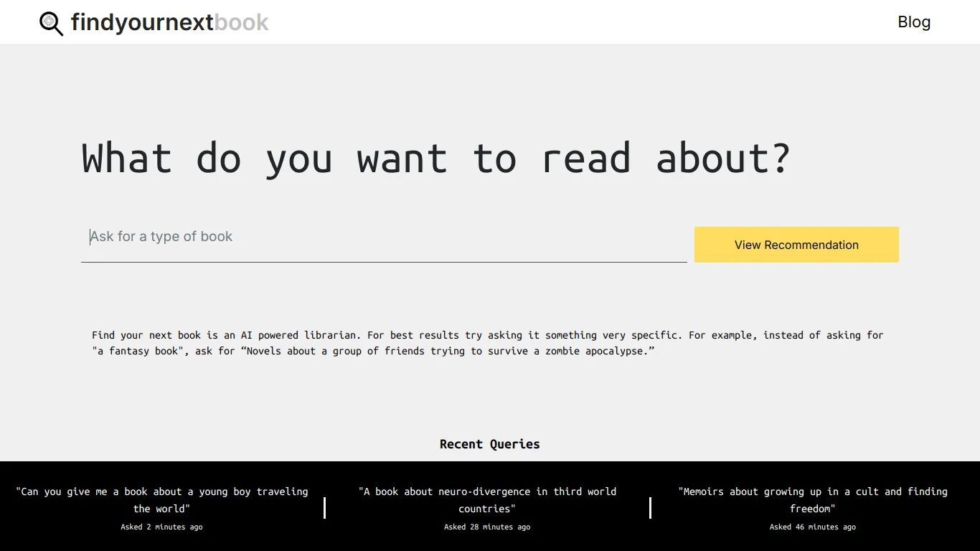Click the 'What do you want to read about?' heading
The width and height of the screenshot is (980, 551).
click(435, 159)
